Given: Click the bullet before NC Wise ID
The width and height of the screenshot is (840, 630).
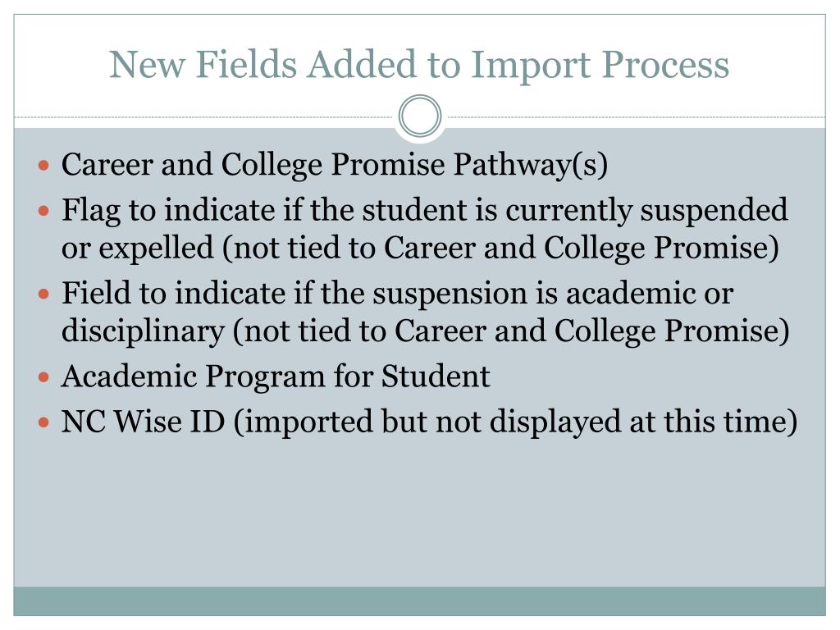Looking at the screenshot, I should (x=44, y=422).
